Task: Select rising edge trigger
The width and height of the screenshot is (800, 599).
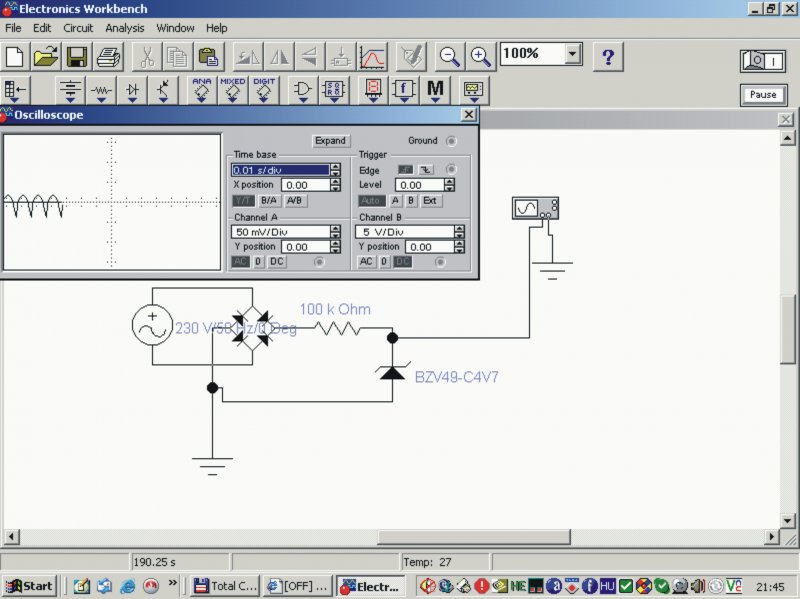Action: 405,169
